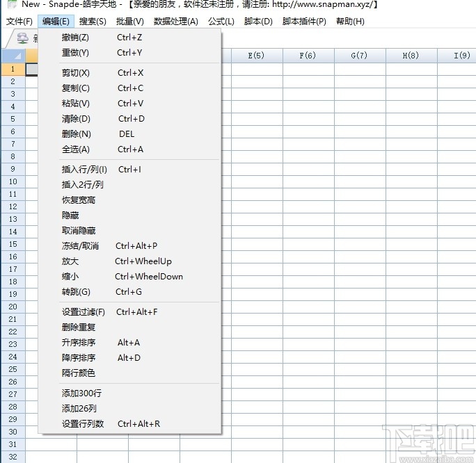This screenshot has width=476, height=463.
Task: Select column header G(7)
Action: point(360,56)
